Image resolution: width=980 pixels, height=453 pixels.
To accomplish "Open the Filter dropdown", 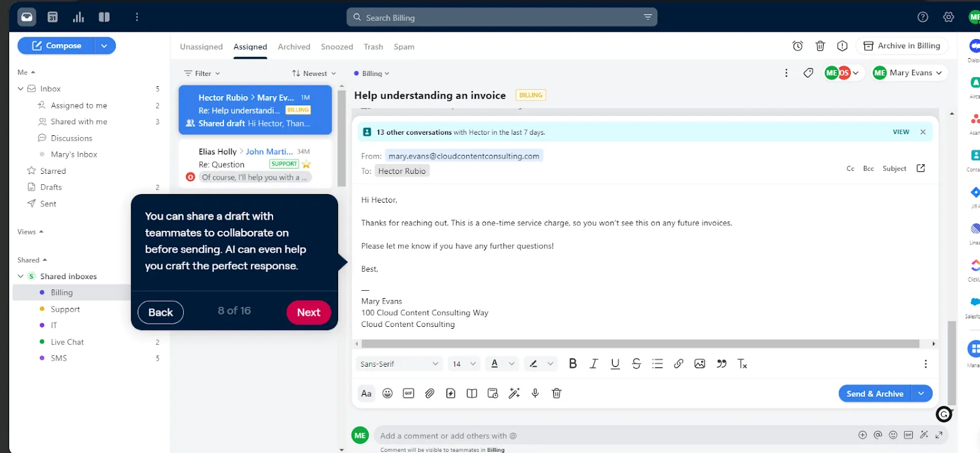I will 202,73.
